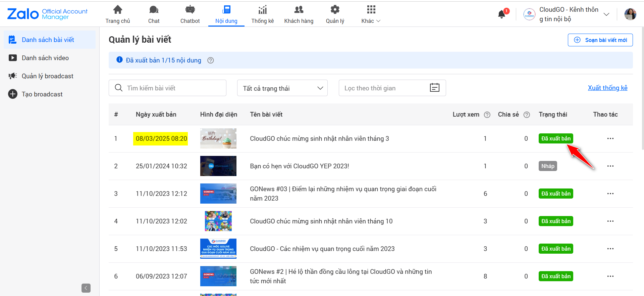Click the date 08/03/2025 08:20
The width and height of the screenshot is (644, 296).
click(161, 138)
